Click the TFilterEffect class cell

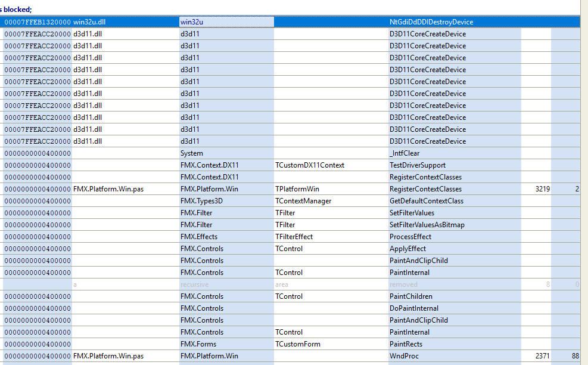tap(331, 237)
